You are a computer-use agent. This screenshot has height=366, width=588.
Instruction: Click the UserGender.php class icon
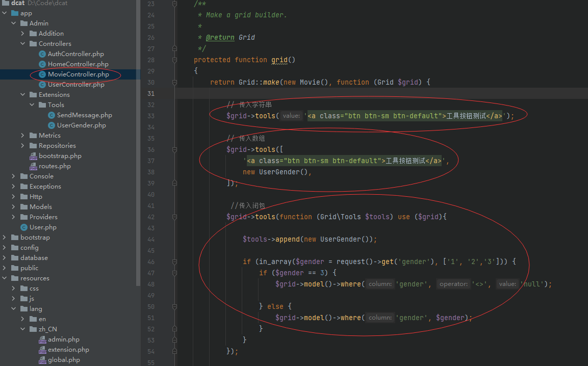(52, 125)
